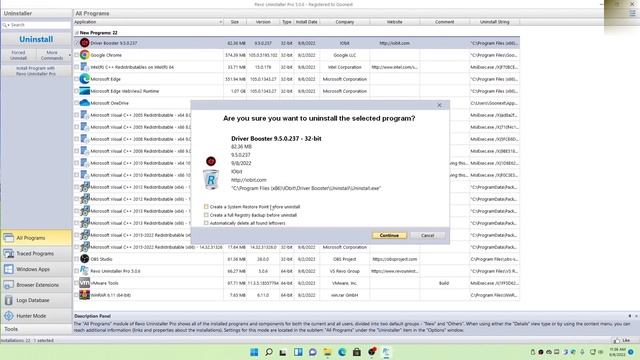Tick the WinRAR row checkbox

76,295
